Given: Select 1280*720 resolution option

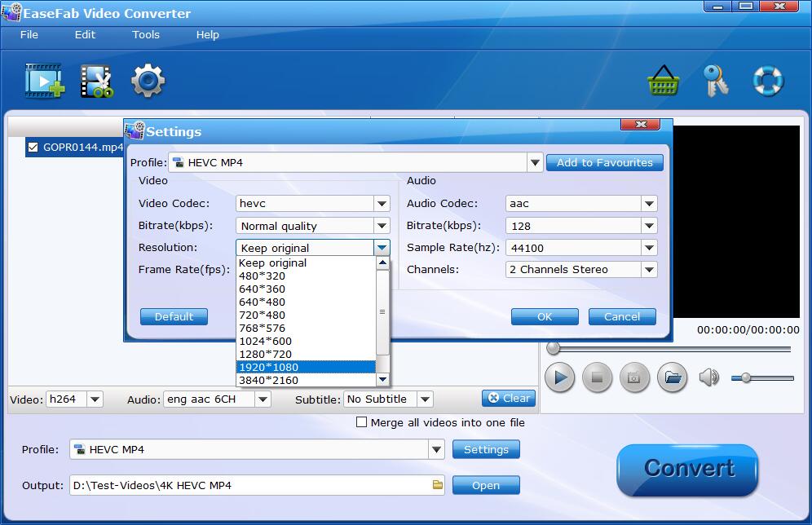Looking at the screenshot, I should tap(306, 354).
